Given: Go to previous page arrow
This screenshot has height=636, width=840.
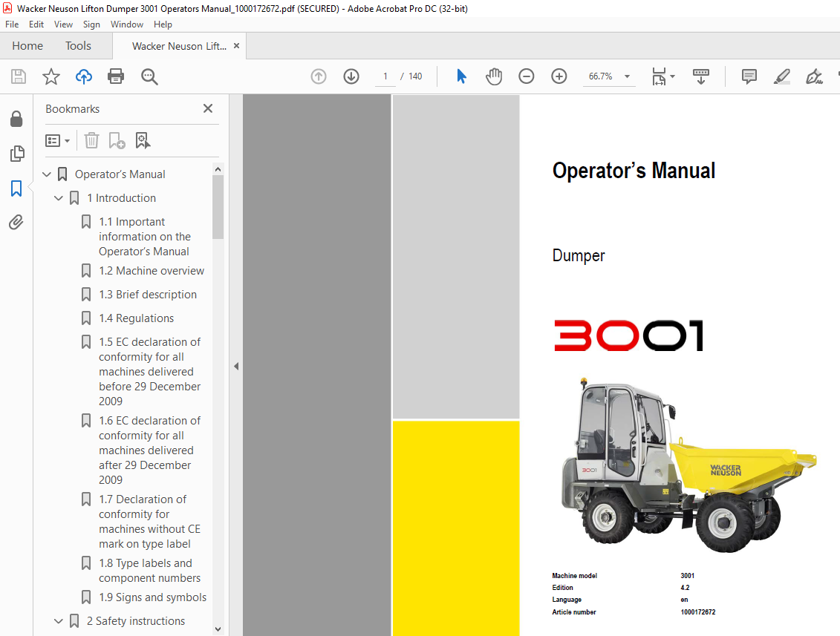Looking at the screenshot, I should point(318,76).
